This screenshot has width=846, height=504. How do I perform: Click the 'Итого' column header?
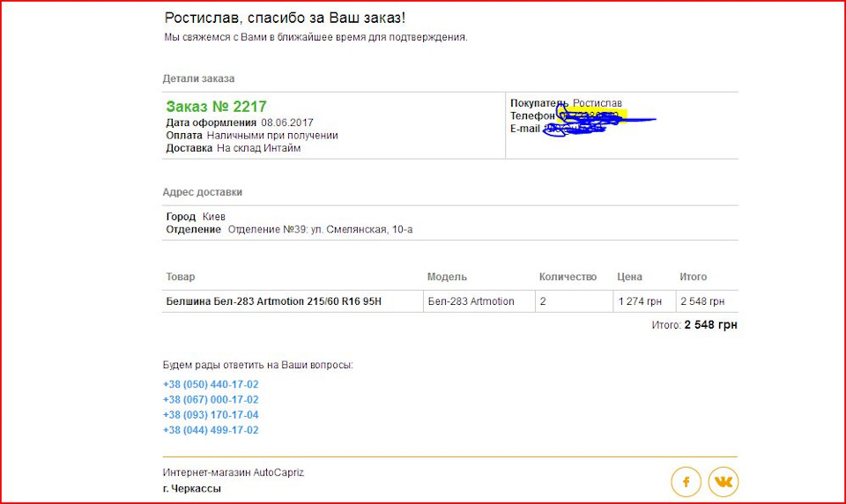tap(693, 277)
